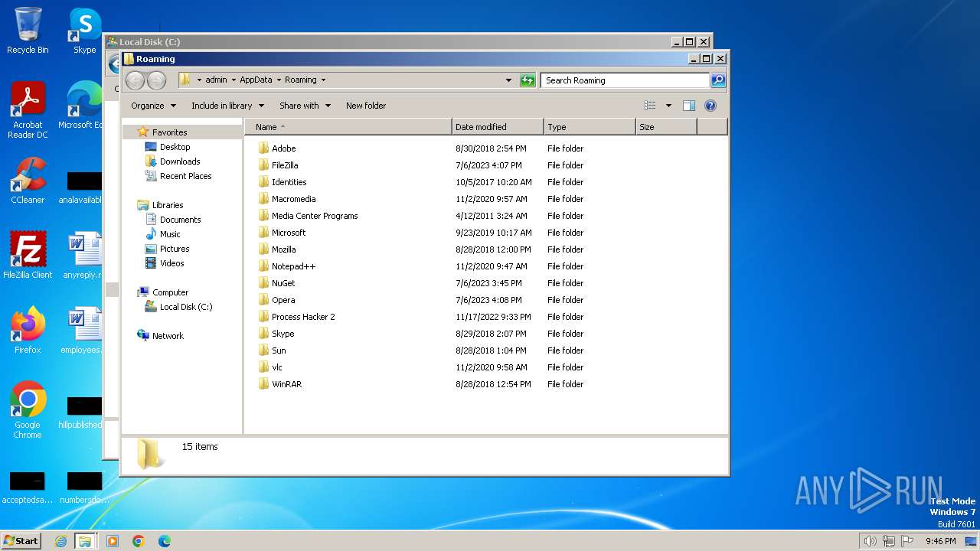Open Acrobat Reader DC shortcut

coord(28,110)
